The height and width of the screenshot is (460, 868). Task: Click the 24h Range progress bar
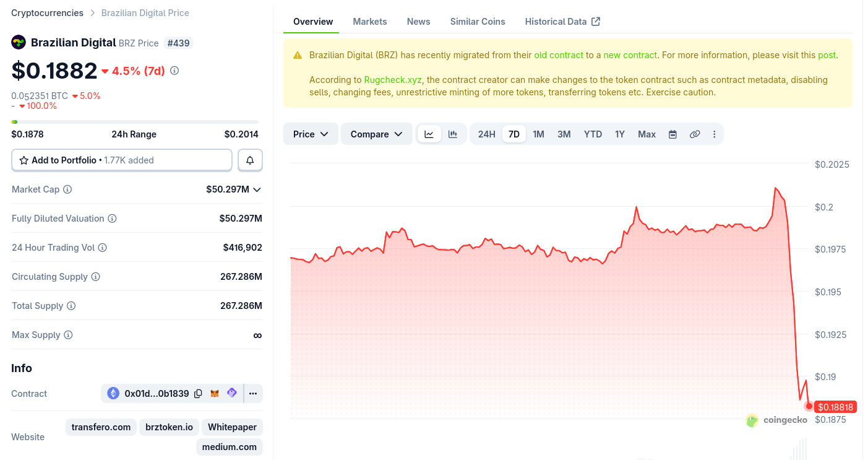pyautogui.click(x=135, y=122)
